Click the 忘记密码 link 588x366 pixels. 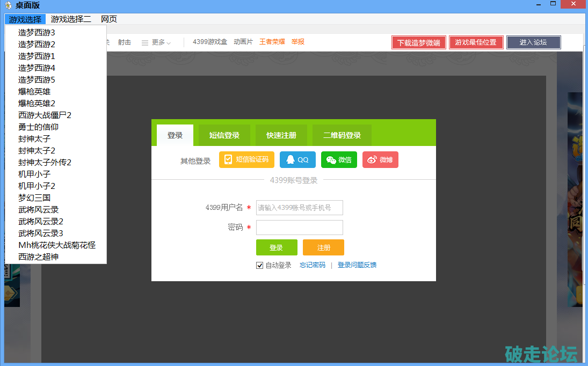313,265
